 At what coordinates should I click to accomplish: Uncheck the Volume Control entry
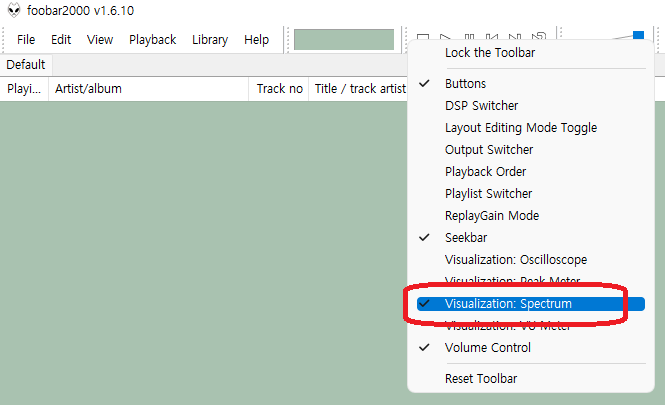pyautogui.click(x=531, y=348)
